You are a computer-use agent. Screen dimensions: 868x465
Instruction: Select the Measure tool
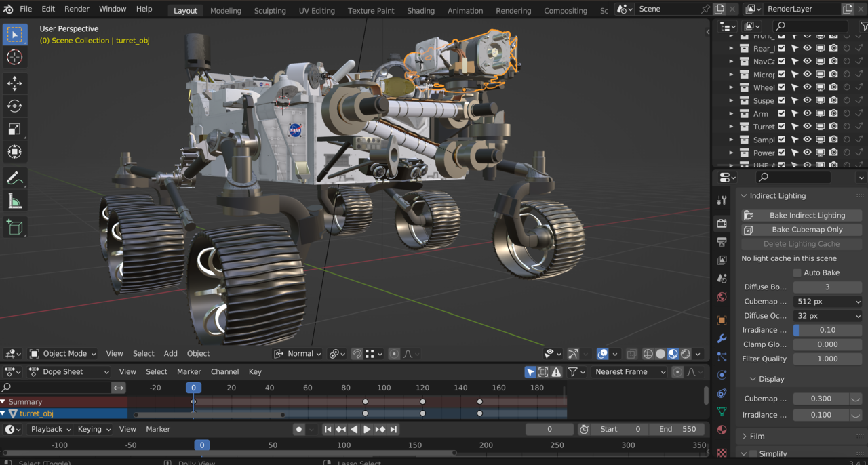click(14, 201)
